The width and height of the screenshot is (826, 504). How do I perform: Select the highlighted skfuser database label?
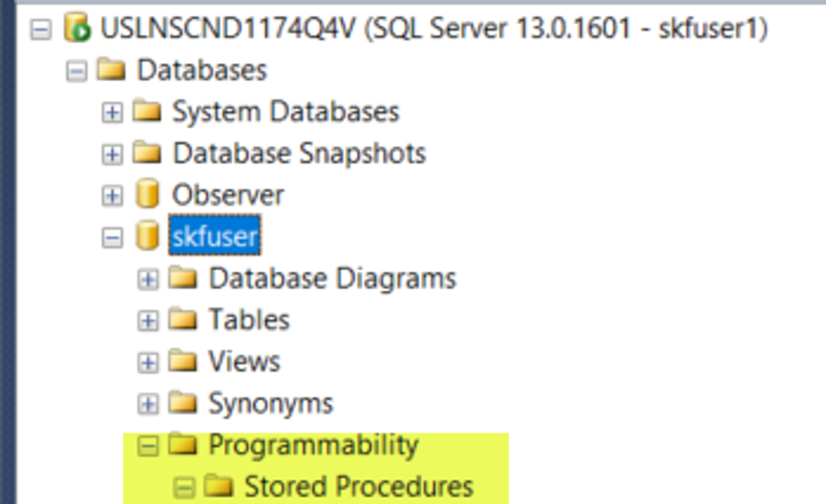tap(215, 235)
